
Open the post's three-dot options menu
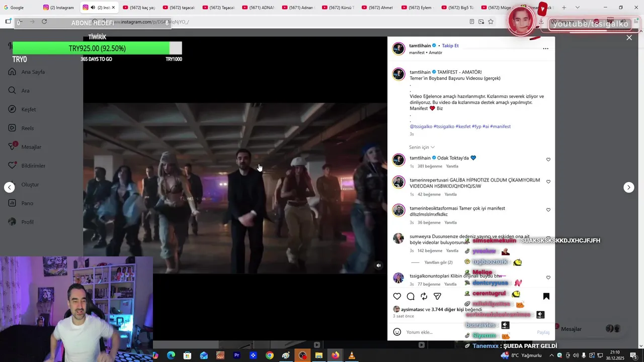click(545, 49)
